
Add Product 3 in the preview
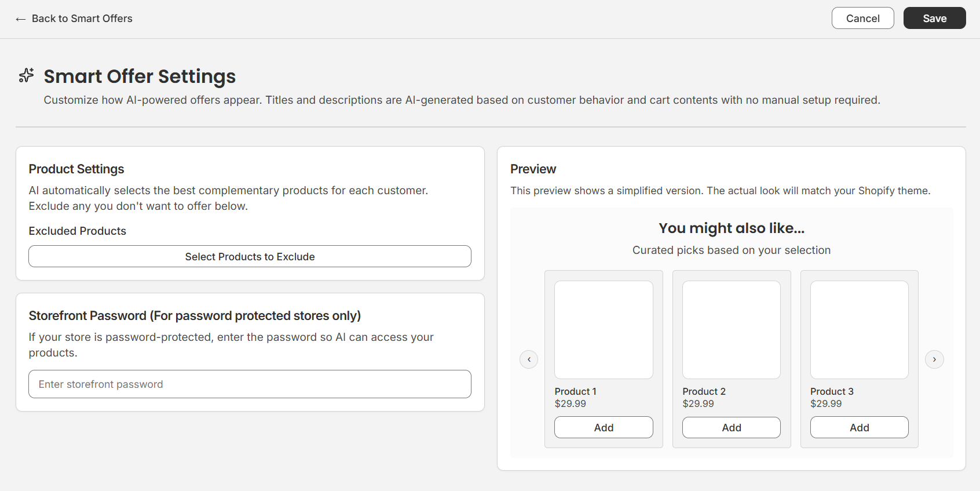860,427
